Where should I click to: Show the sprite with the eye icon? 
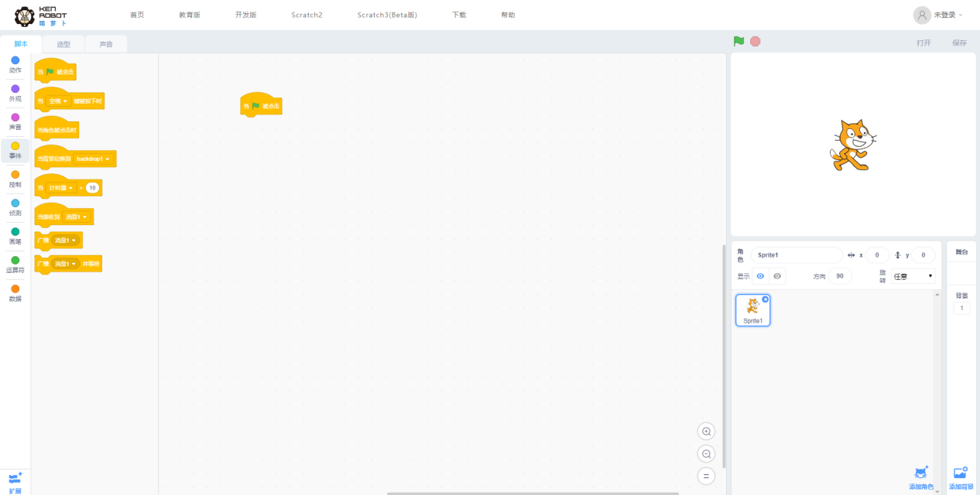(x=760, y=276)
